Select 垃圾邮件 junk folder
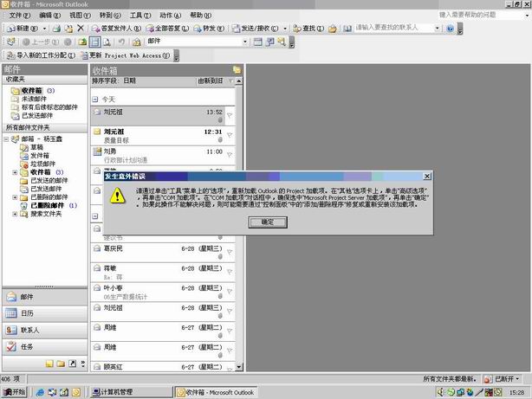532x399 pixels. click(x=42, y=164)
